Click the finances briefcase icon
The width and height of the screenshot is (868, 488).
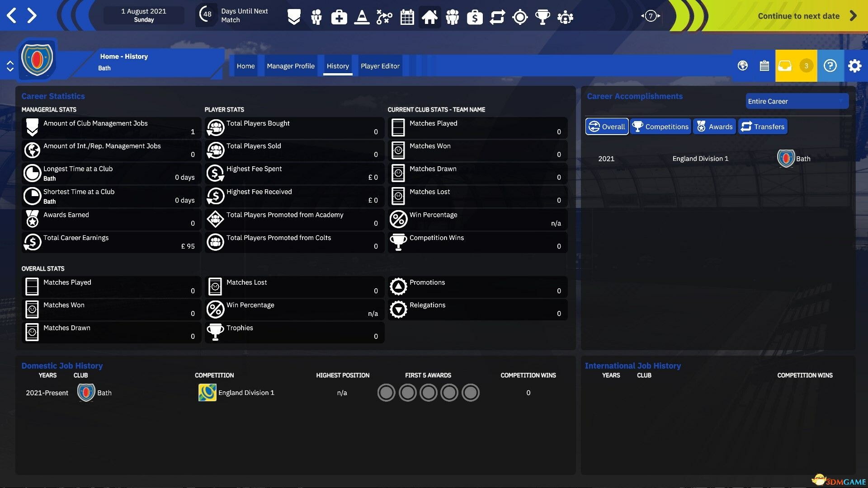(x=475, y=17)
